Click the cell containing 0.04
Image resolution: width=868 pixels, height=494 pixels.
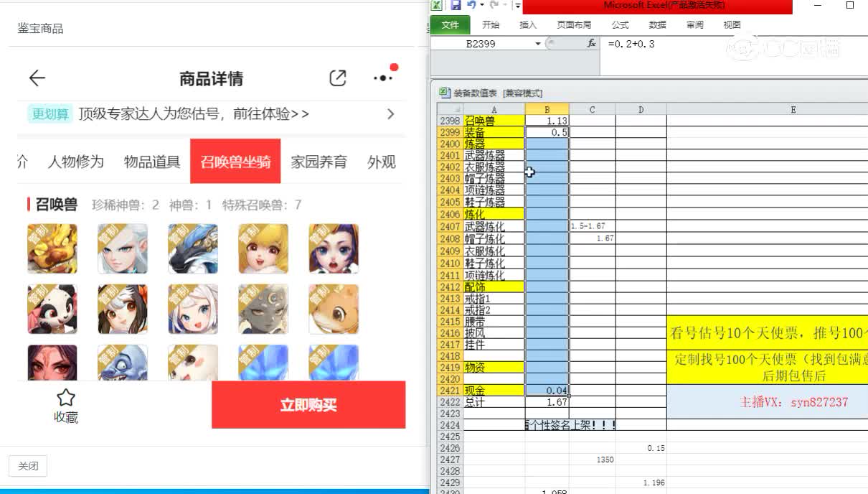click(547, 390)
